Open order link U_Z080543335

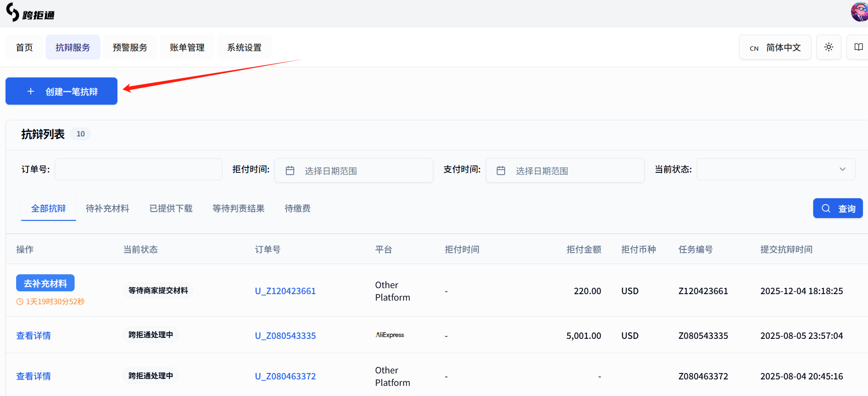pos(285,336)
